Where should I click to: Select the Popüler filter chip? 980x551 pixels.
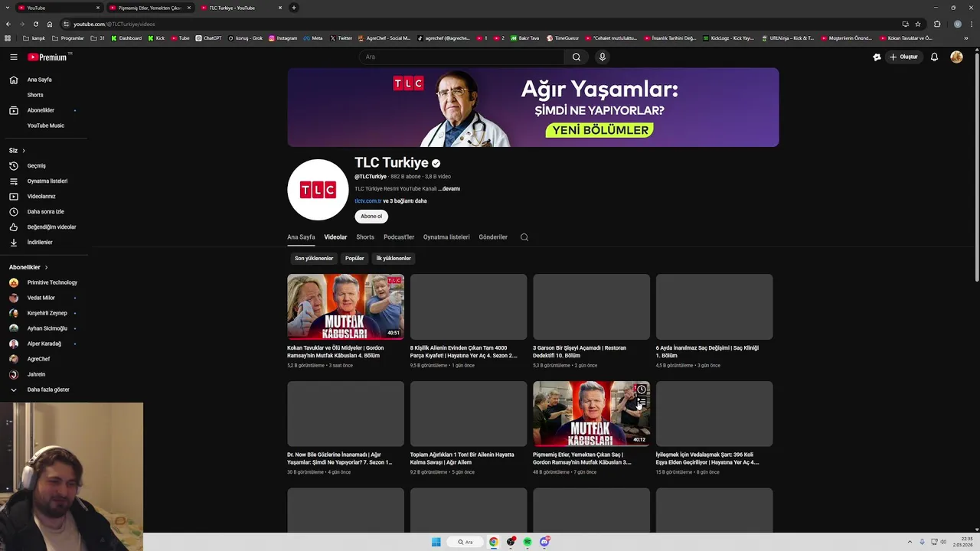pyautogui.click(x=354, y=259)
